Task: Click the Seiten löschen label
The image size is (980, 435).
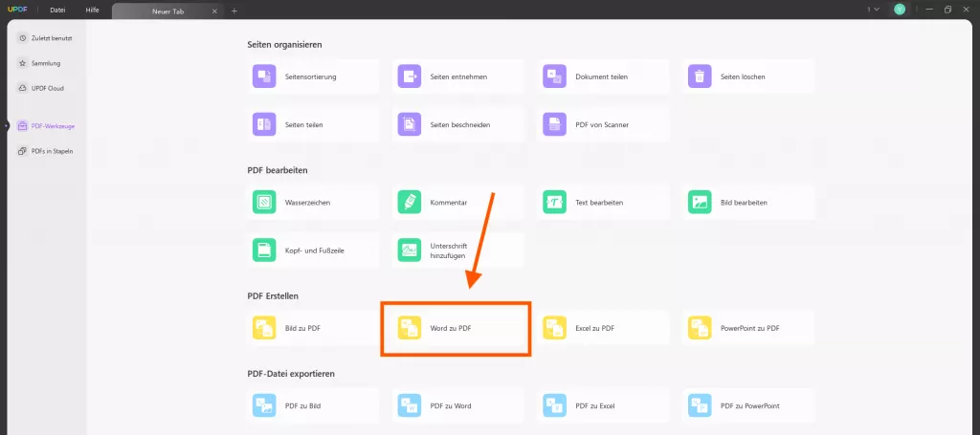Action: coord(743,76)
